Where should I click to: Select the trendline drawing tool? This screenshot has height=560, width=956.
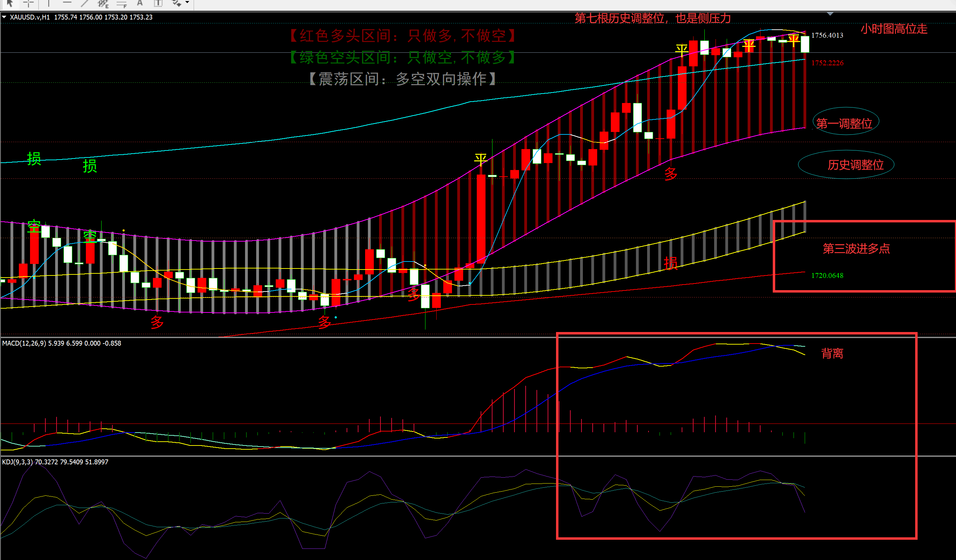click(84, 3)
